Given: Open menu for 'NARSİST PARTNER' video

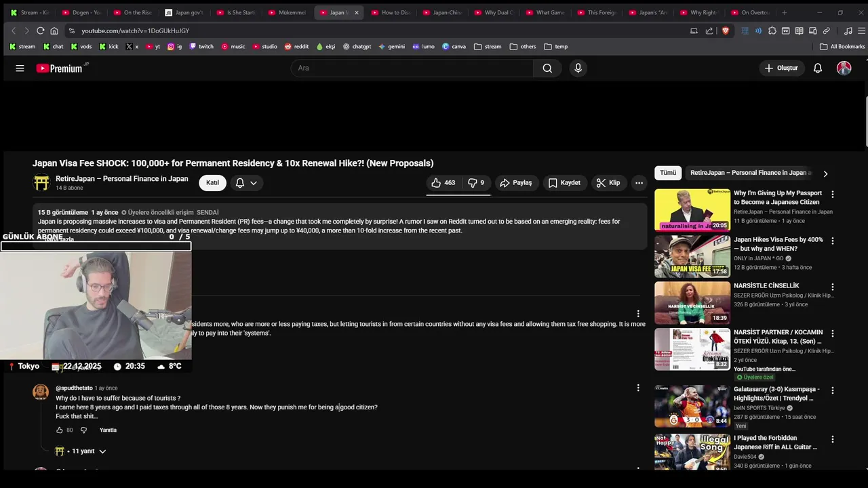Looking at the screenshot, I should tap(833, 333).
